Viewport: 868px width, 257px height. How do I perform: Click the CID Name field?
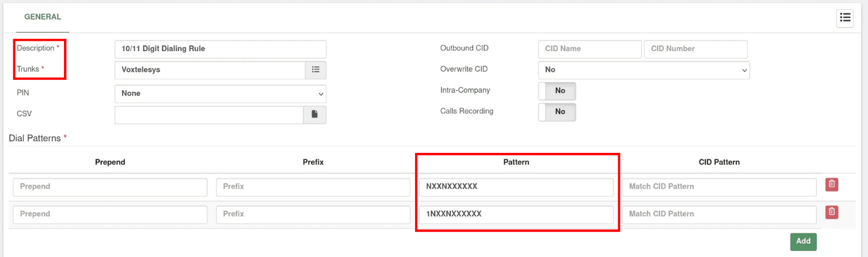pos(590,49)
